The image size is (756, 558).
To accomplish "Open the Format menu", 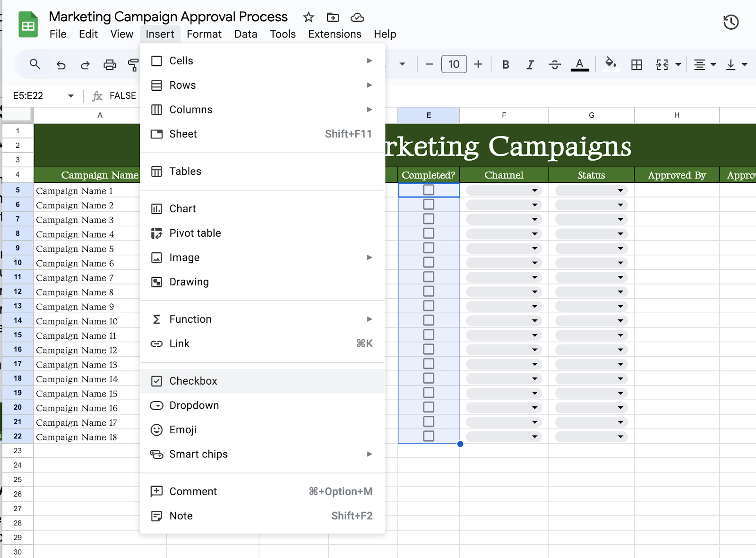I will (x=204, y=34).
